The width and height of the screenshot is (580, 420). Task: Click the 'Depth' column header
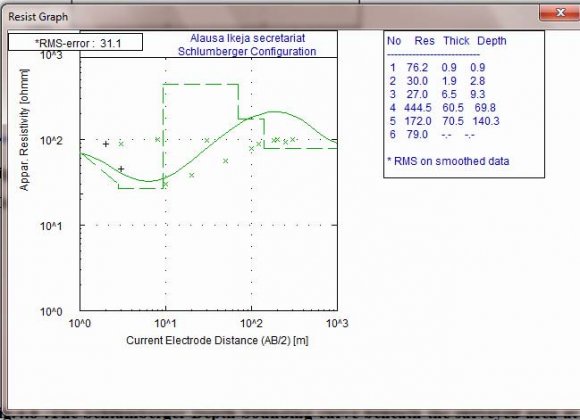[x=492, y=41]
